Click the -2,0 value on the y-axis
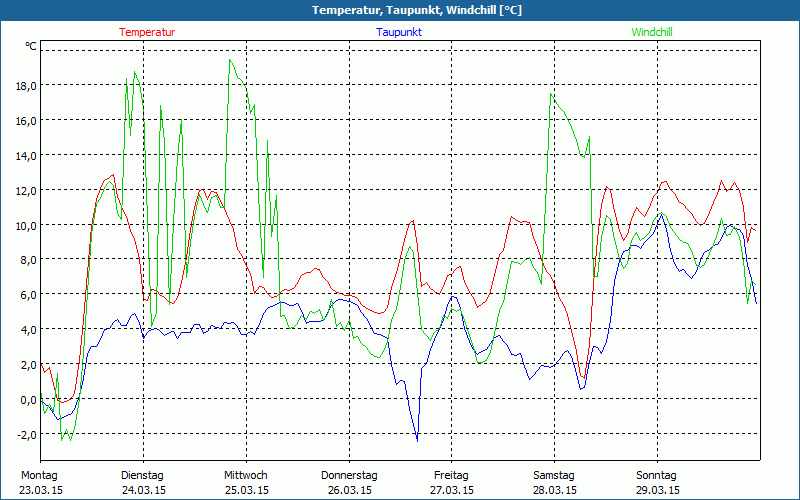Image resolution: width=800 pixels, height=500 pixels. click(x=27, y=434)
